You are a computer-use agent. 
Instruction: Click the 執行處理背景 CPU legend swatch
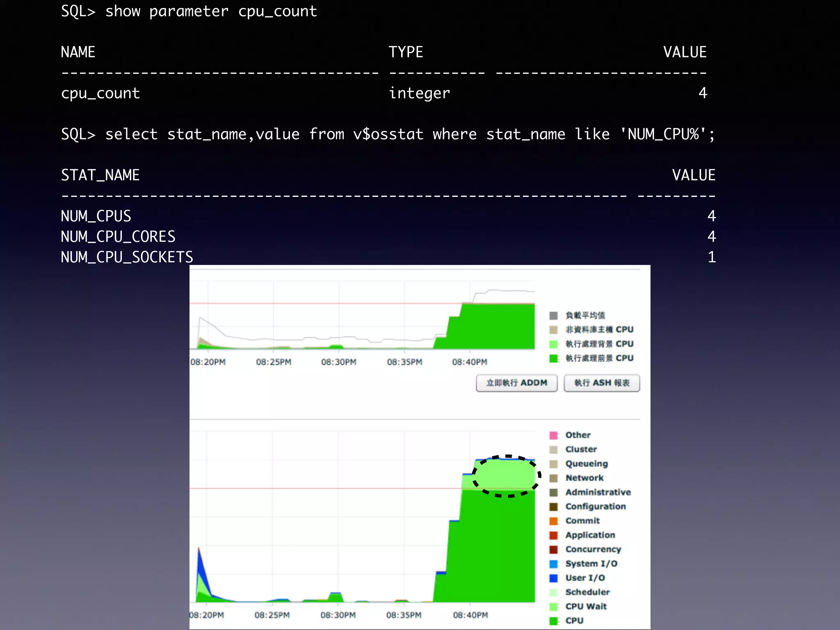point(553,344)
